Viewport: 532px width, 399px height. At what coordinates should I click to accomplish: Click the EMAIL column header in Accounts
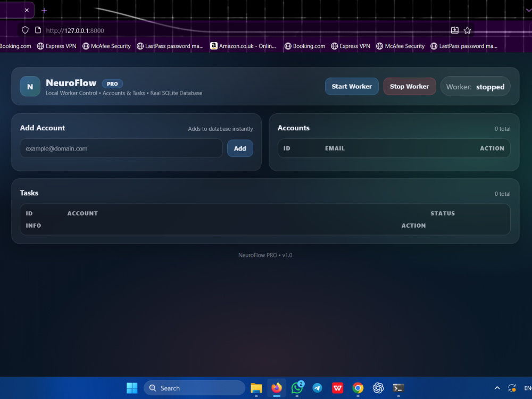tap(335, 148)
